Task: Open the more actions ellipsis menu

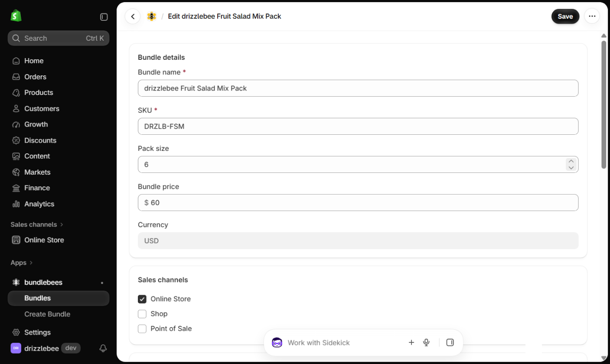Action: click(x=592, y=16)
